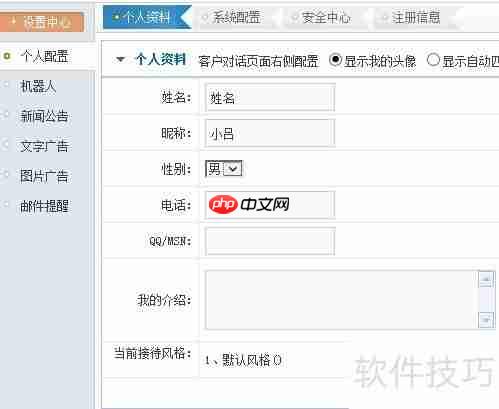Click the bullet icon beside 机器人

(6, 85)
